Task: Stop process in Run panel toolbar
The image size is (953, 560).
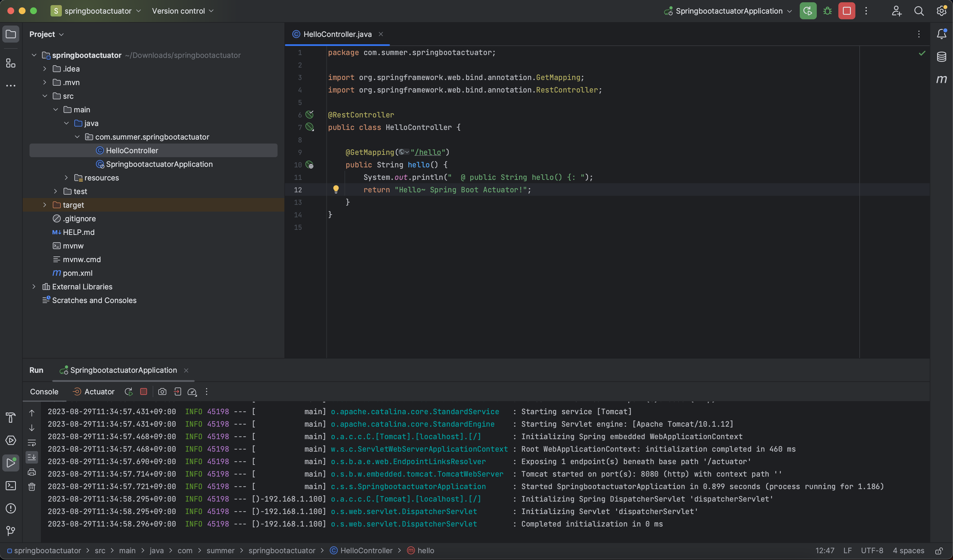Action: [144, 392]
